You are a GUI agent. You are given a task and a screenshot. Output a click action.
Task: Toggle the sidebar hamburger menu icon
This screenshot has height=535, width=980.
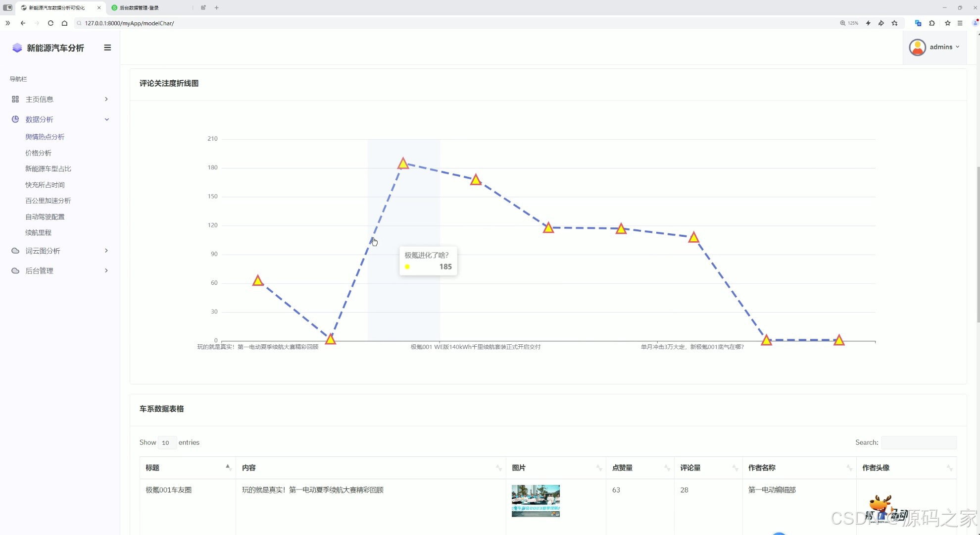pyautogui.click(x=107, y=48)
